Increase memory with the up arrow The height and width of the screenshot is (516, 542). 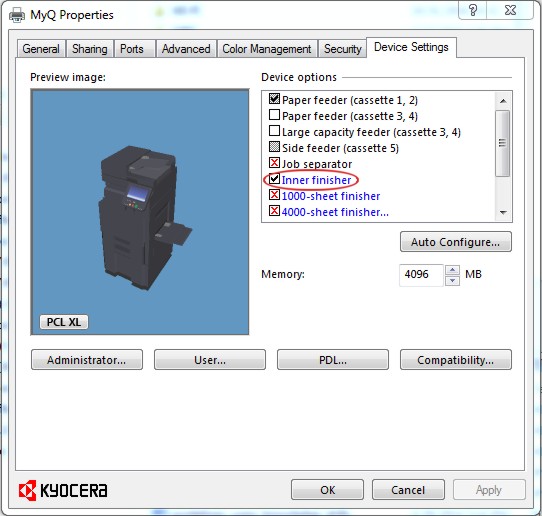click(x=452, y=270)
